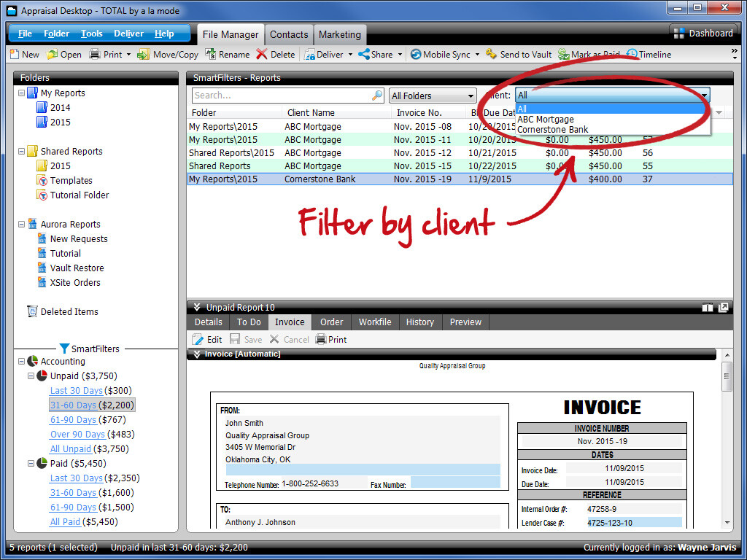Switch to the Marketing tab
Viewport: 747px width, 560px height.
coord(340,35)
